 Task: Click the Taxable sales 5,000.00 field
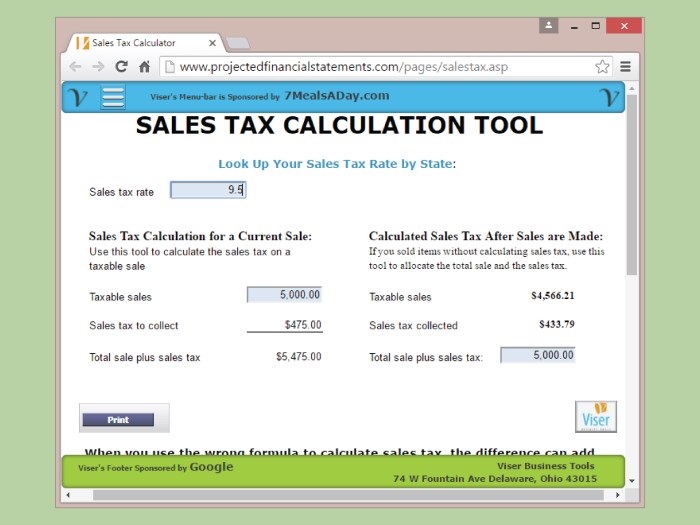pos(284,295)
